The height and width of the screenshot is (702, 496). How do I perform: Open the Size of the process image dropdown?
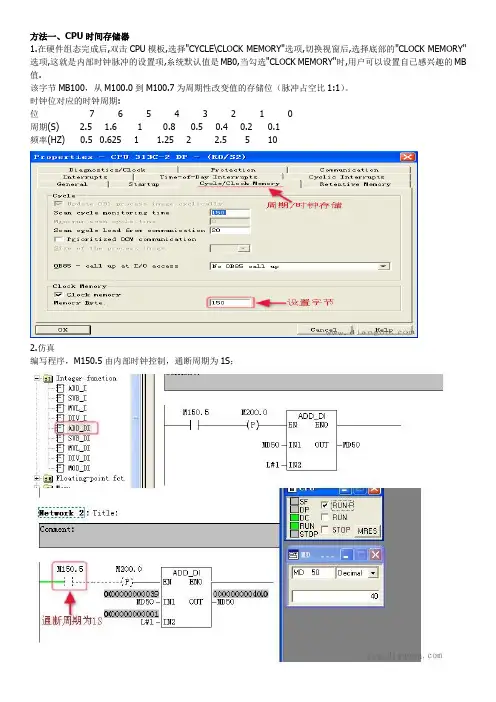[x=244, y=248]
